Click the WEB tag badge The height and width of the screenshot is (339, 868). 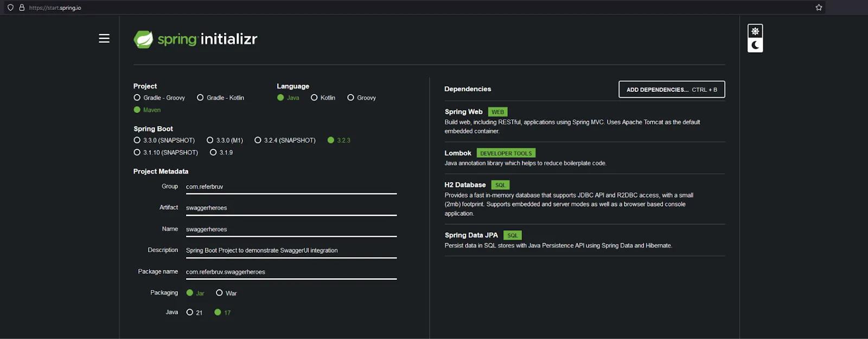coord(497,112)
